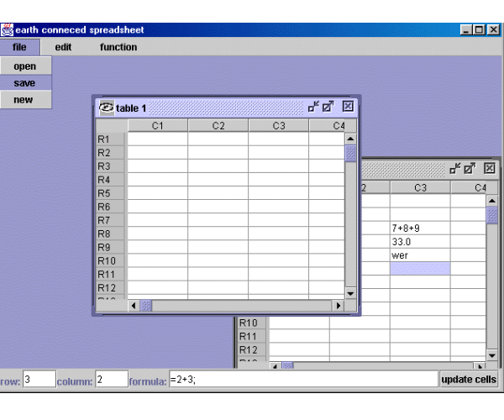504x420 pixels.
Task: Click the update cells button
Action: (469, 379)
